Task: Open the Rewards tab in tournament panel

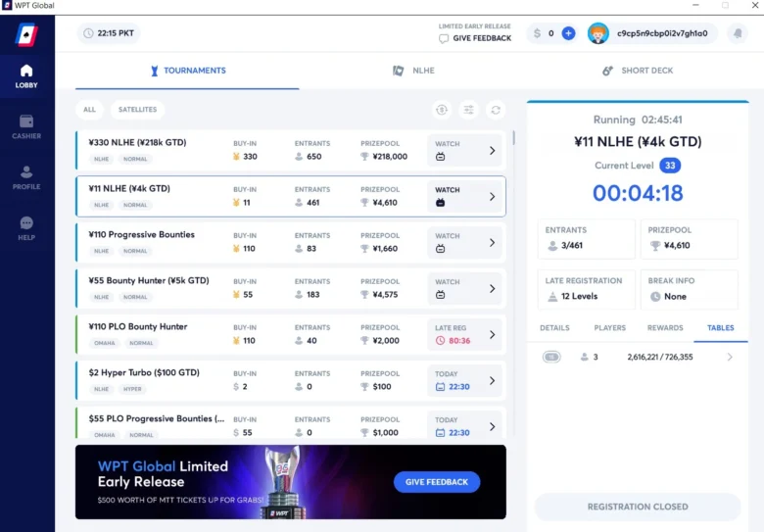Action: [x=665, y=328]
